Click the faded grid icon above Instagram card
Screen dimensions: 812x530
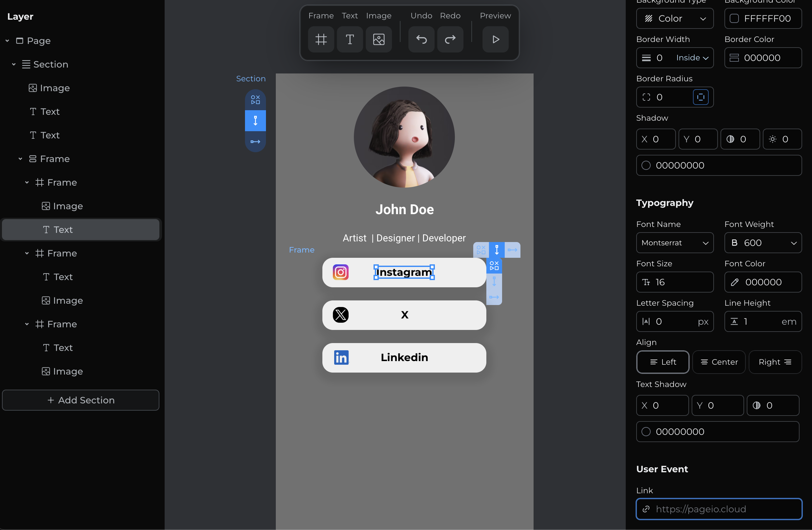click(x=481, y=250)
